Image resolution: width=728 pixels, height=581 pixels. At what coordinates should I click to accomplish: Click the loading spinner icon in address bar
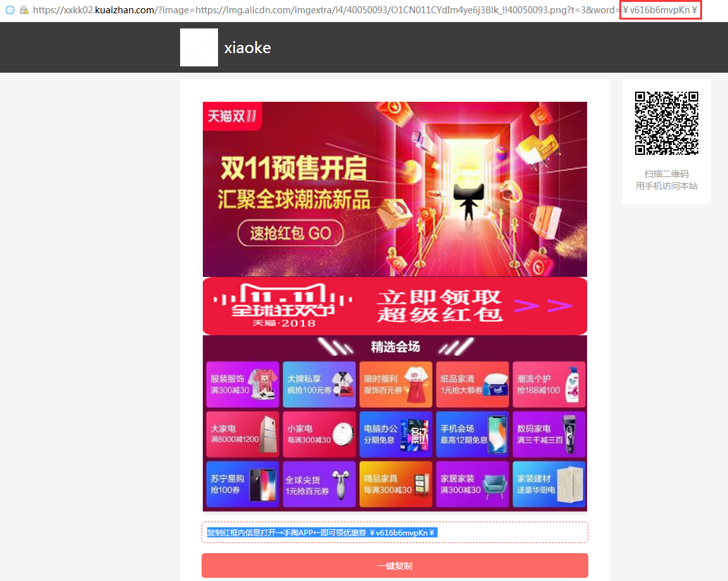pyautogui.click(x=10, y=9)
